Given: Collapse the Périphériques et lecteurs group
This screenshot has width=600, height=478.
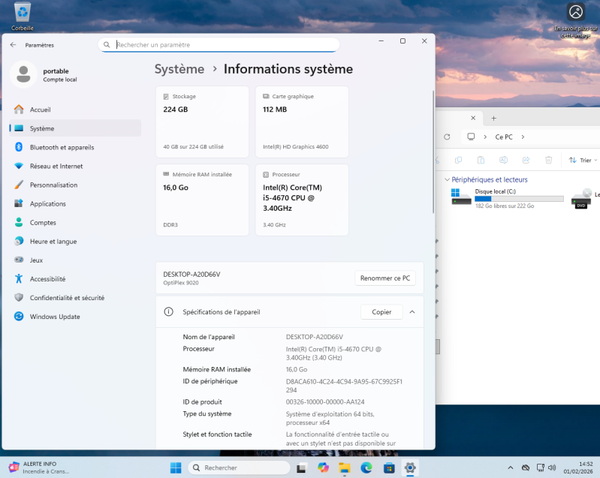Looking at the screenshot, I should (445, 179).
